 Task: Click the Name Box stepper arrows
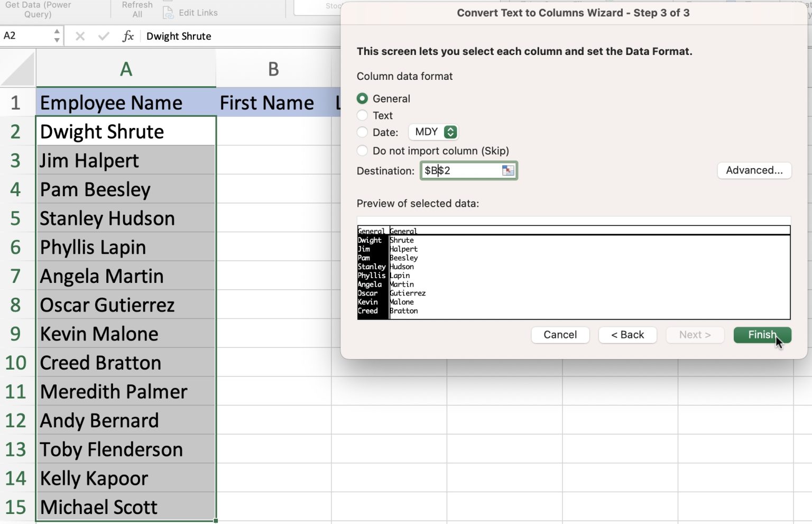[x=56, y=35]
